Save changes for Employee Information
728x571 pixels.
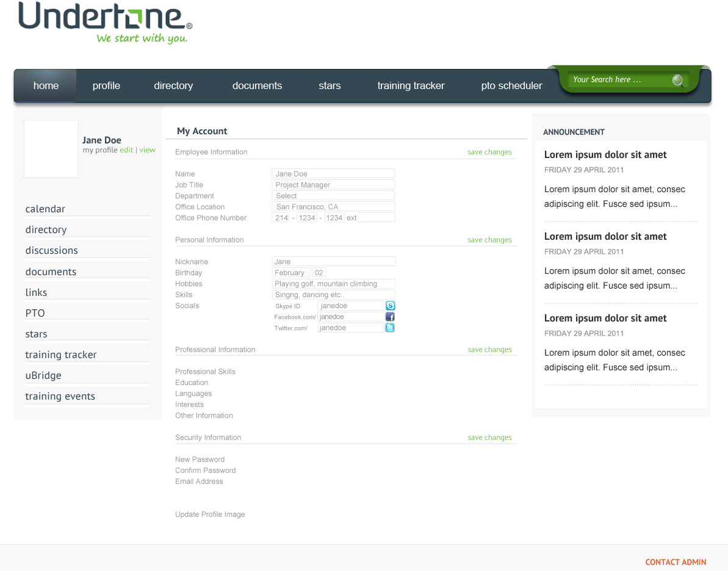[489, 152]
